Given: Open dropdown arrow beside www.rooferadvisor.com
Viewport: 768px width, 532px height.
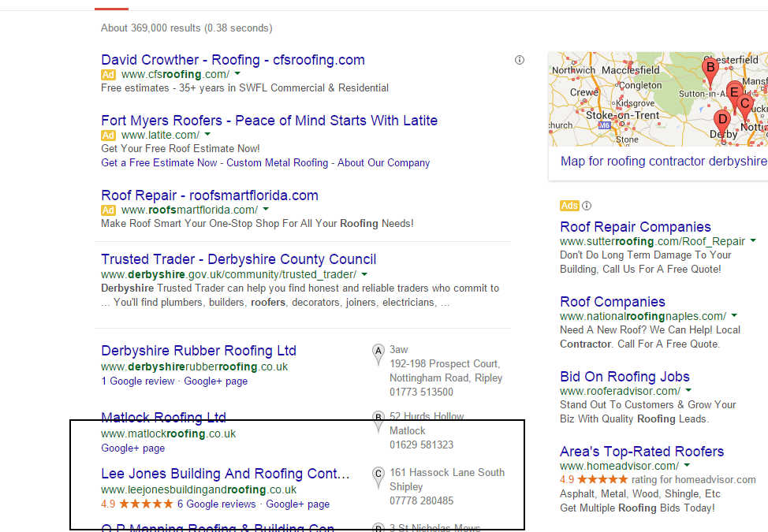Looking at the screenshot, I should coord(688,391).
